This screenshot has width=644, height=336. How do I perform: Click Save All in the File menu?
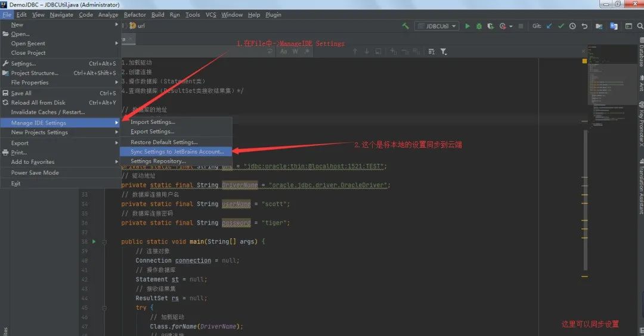point(60,93)
